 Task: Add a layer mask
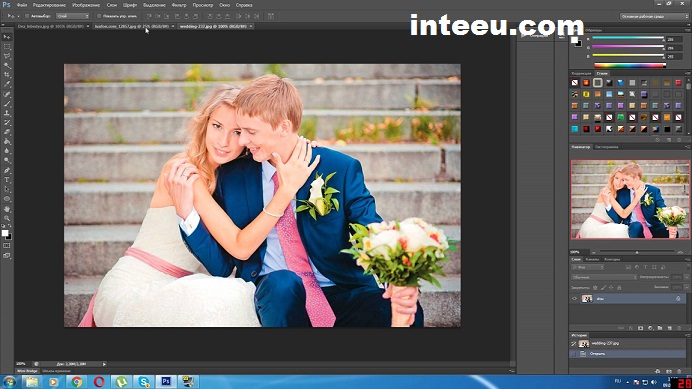point(640,328)
